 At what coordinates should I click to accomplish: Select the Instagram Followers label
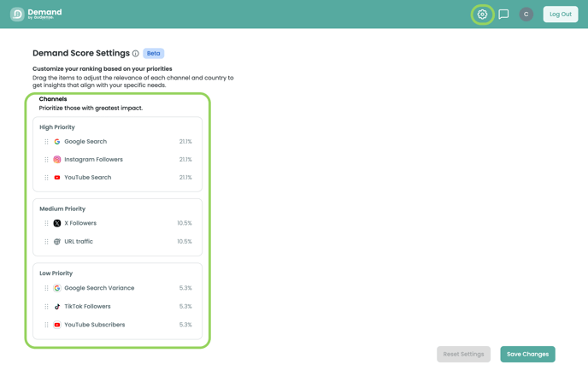[93, 160]
